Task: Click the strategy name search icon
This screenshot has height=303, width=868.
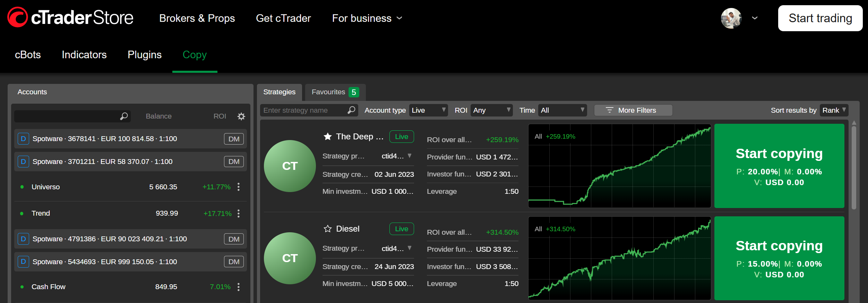Action: 351,110
